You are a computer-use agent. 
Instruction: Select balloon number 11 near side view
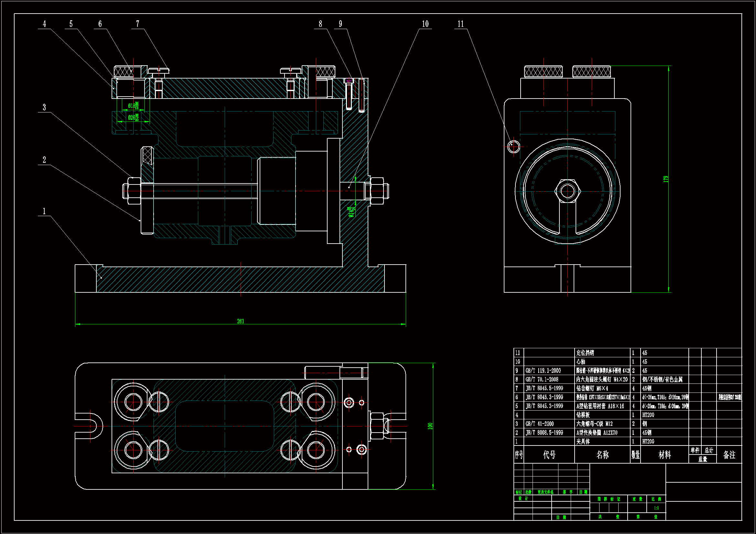(461, 24)
